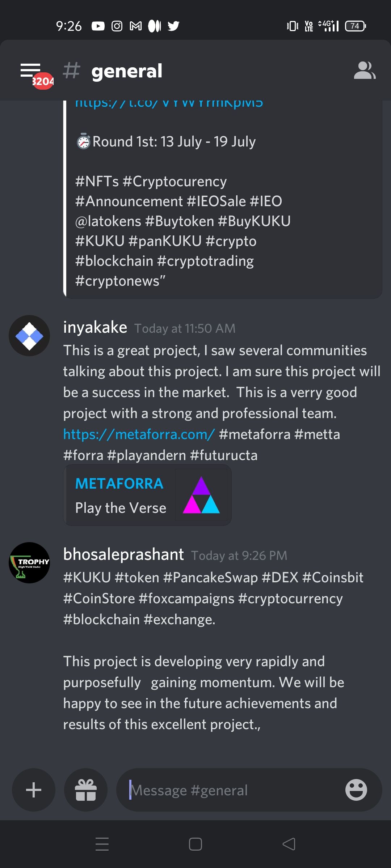Tap the general channel title header
Viewport: 391px width, 868px height.
(x=127, y=71)
